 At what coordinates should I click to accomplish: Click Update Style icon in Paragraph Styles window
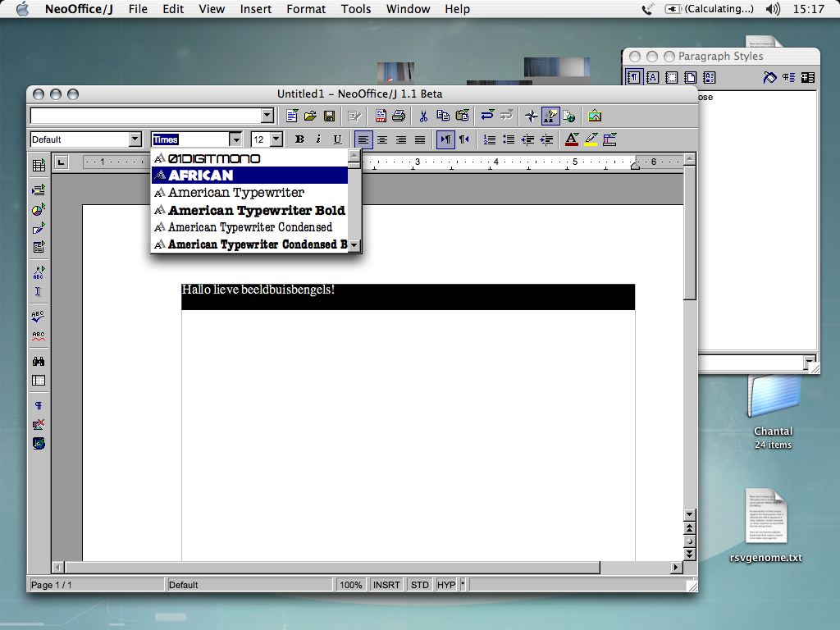click(x=807, y=78)
